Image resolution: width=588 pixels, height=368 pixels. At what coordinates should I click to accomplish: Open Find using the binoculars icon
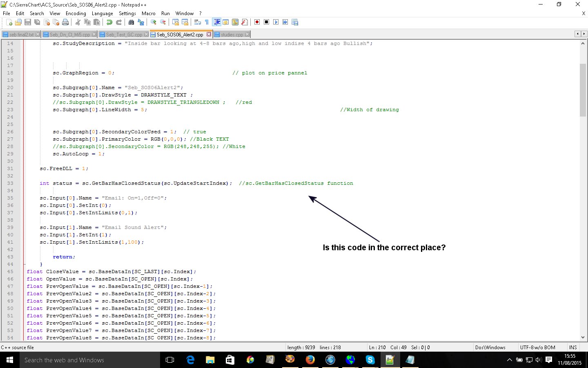[x=131, y=22]
